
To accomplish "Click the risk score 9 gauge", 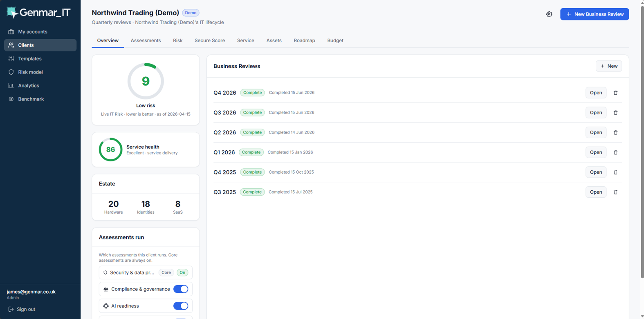I will pyautogui.click(x=146, y=81).
